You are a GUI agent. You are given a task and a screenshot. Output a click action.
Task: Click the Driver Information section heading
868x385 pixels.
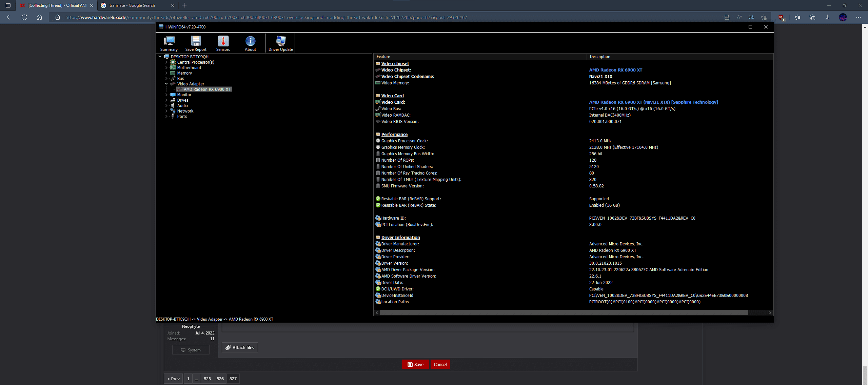tap(400, 237)
